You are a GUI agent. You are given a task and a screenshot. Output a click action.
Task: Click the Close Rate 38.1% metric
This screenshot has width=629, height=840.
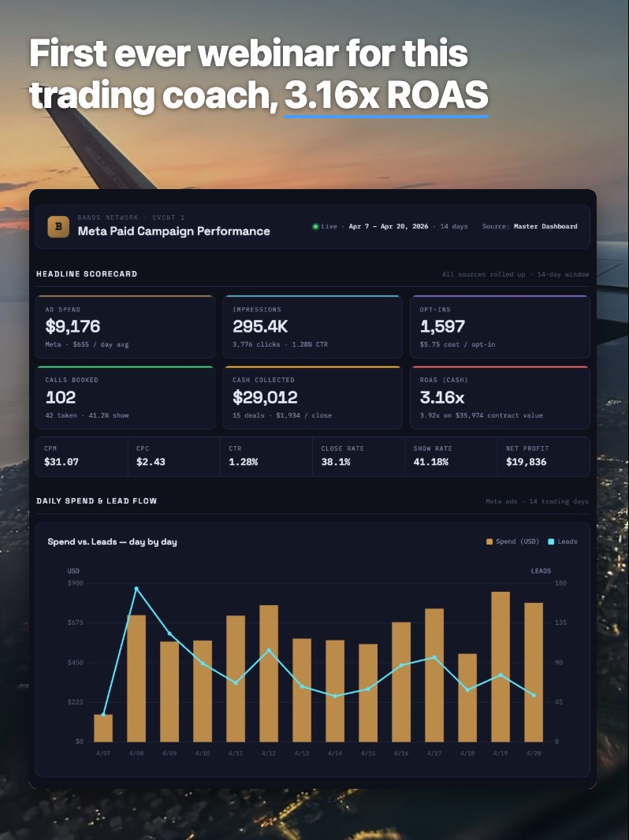tap(359, 456)
